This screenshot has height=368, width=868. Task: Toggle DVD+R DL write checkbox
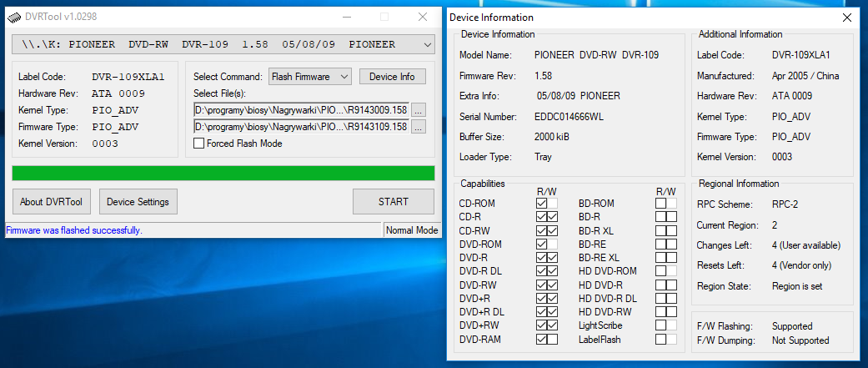click(x=553, y=312)
